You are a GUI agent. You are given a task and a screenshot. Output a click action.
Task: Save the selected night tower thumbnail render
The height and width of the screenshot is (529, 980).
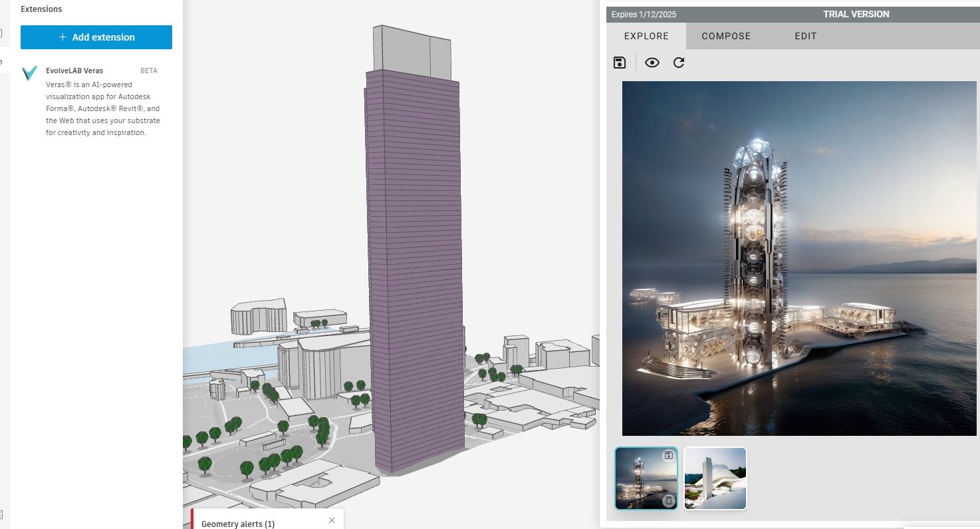669,455
